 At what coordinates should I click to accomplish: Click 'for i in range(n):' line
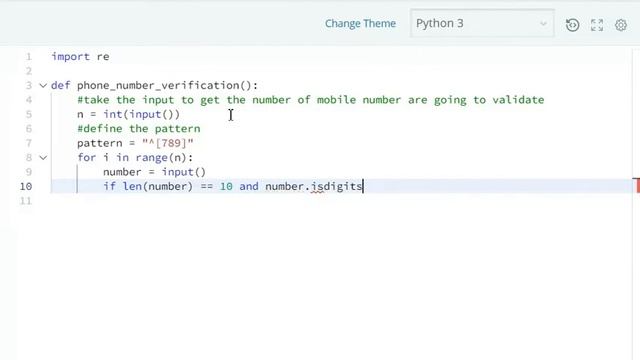135,158
